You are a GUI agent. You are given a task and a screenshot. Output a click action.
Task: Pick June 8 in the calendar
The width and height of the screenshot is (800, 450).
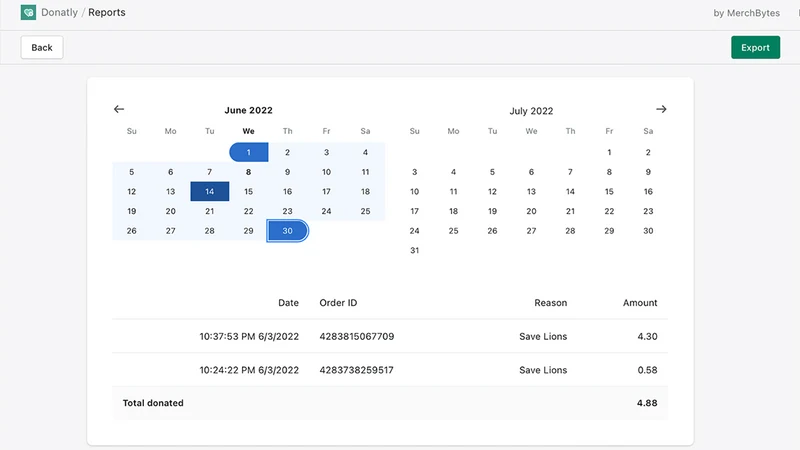(x=248, y=172)
